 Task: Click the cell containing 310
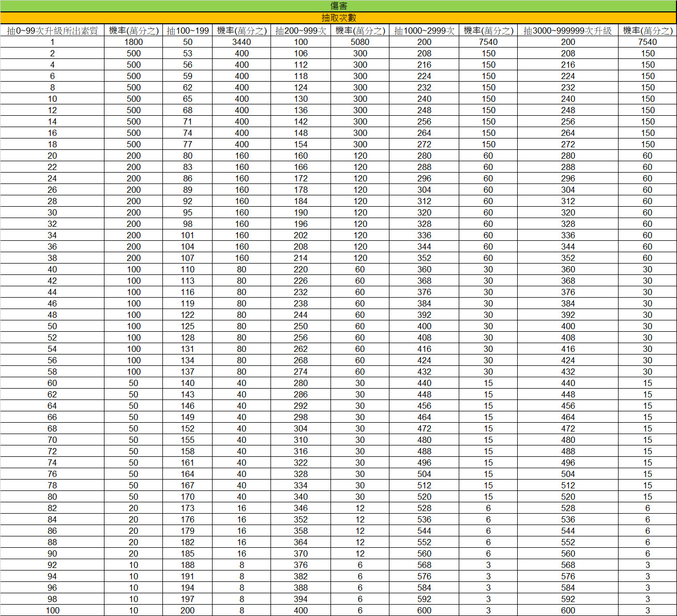[300, 440]
